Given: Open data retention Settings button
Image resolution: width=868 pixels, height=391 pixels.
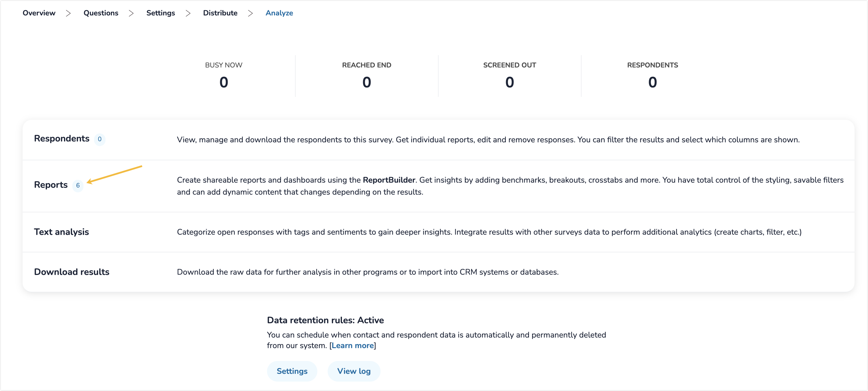Looking at the screenshot, I should (x=292, y=371).
